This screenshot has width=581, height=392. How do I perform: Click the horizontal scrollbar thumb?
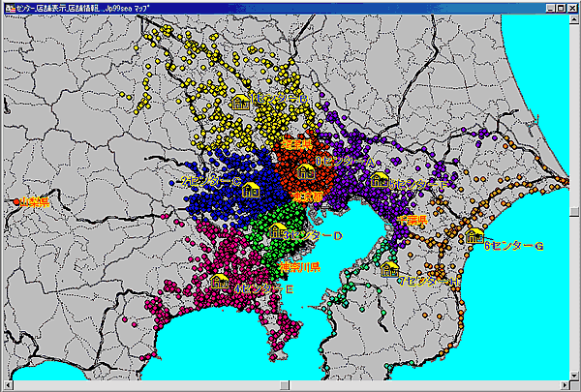tap(285, 385)
